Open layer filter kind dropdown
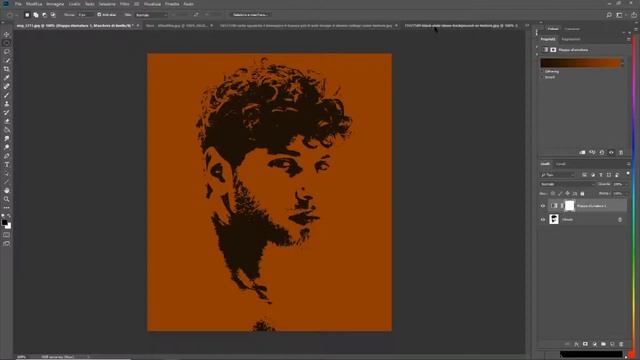Image resolution: width=640 pixels, height=360 pixels. pyautogui.click(x=557, y=175)
